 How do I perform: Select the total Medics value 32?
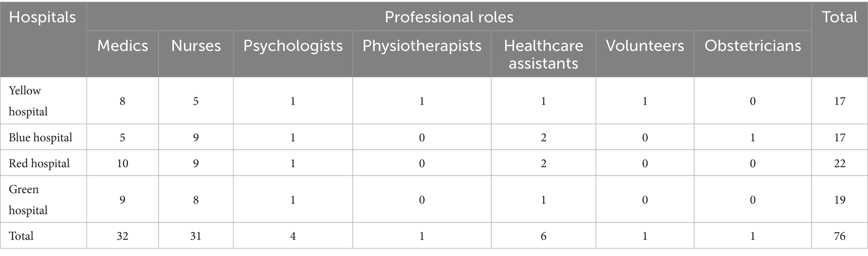[x=122, y=236]
